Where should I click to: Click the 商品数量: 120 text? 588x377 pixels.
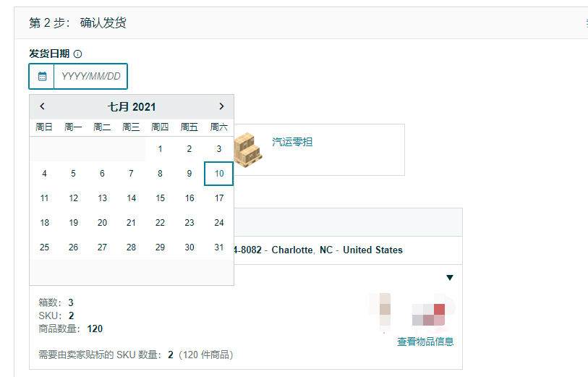coord(70,329)
